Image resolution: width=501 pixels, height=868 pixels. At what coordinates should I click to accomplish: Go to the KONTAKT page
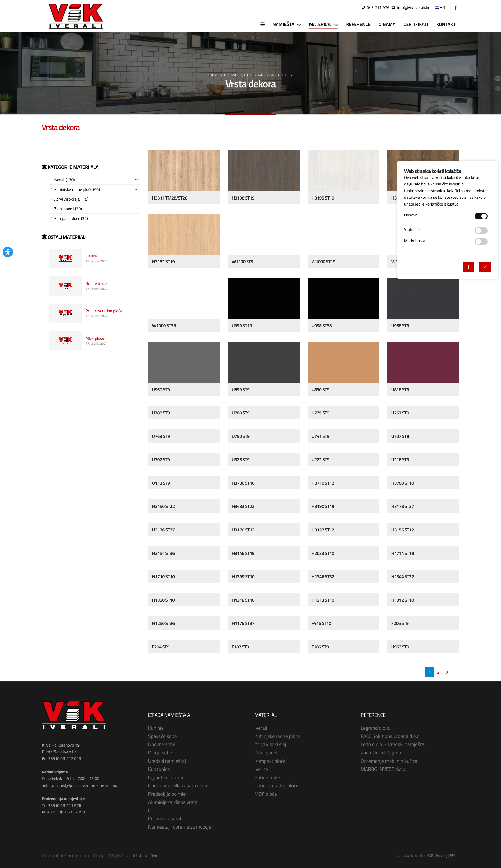tap(445, 25)
